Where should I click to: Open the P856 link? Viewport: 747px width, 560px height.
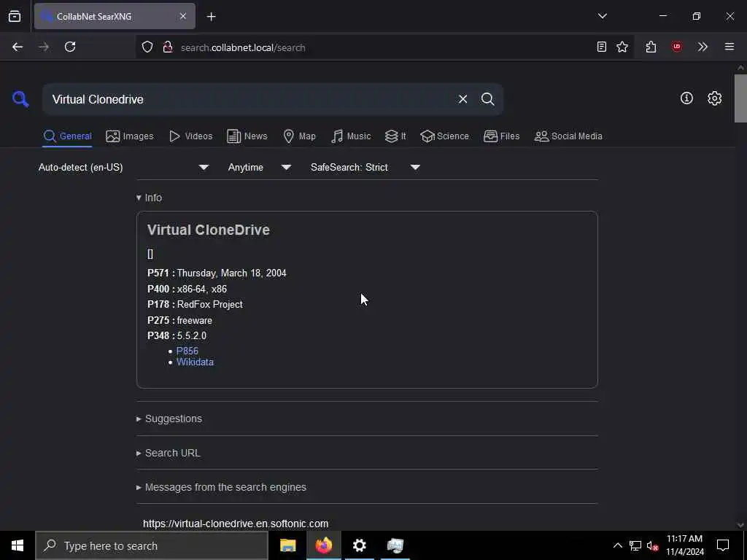click(187, 351)
